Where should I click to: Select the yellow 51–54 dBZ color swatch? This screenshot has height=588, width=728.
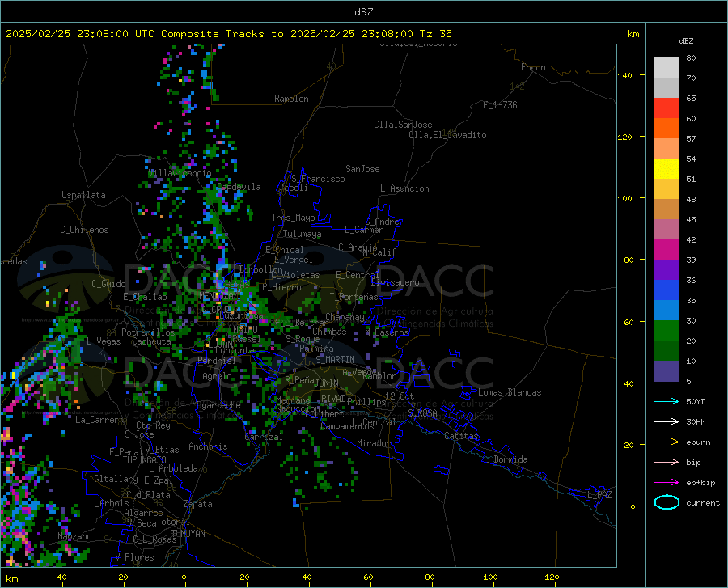coord(667,169)
